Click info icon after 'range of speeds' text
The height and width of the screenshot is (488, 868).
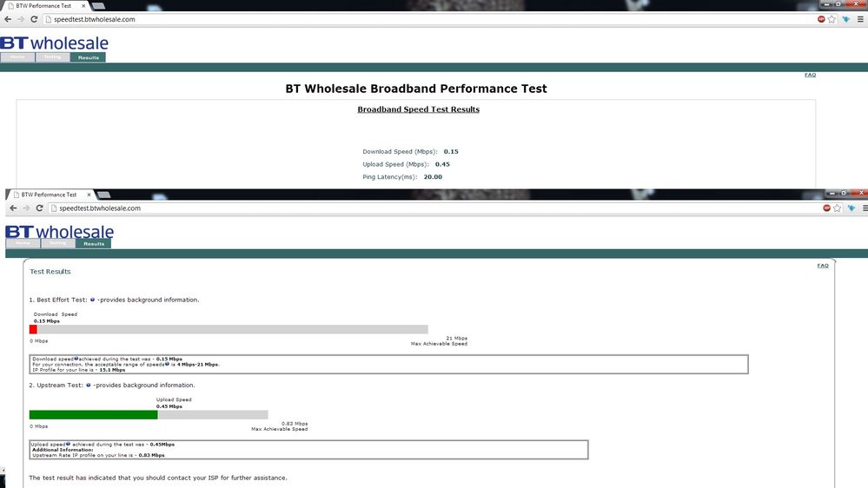[x=167, y=364]
